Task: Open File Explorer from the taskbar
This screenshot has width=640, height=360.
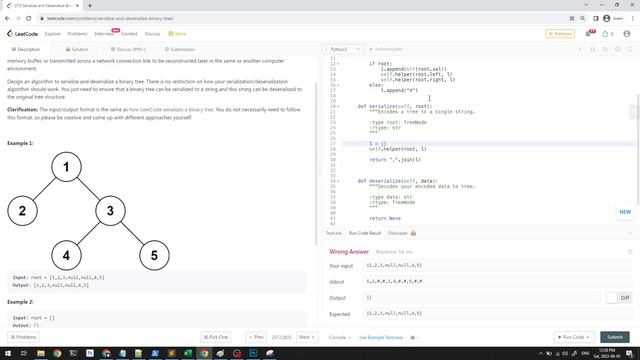Action: coord(40,353)
